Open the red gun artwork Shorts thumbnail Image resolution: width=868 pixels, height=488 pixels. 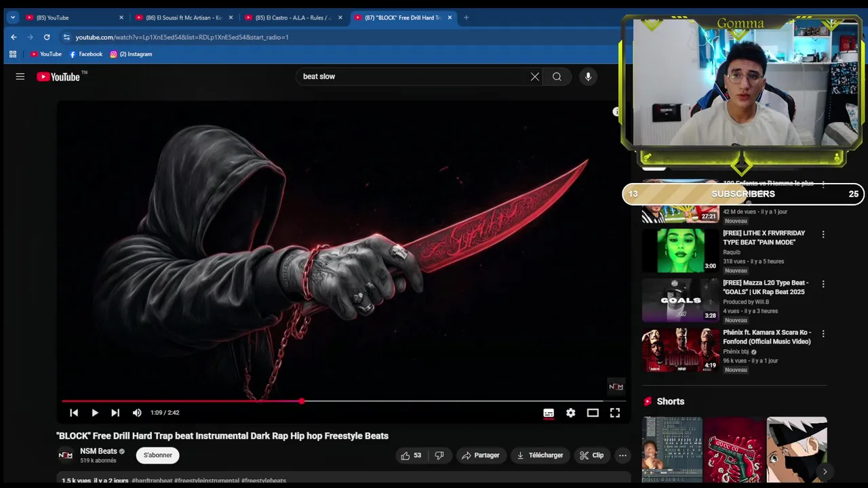tap(734, 449)
